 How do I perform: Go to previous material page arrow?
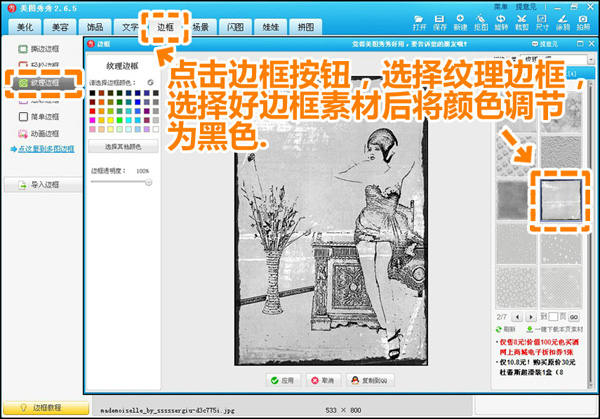pos(517,317)
